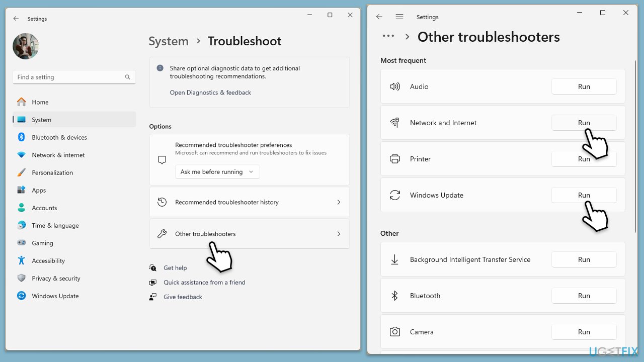
Task: Open Recommended troubleshooter history
Action: tap(249, 202)
